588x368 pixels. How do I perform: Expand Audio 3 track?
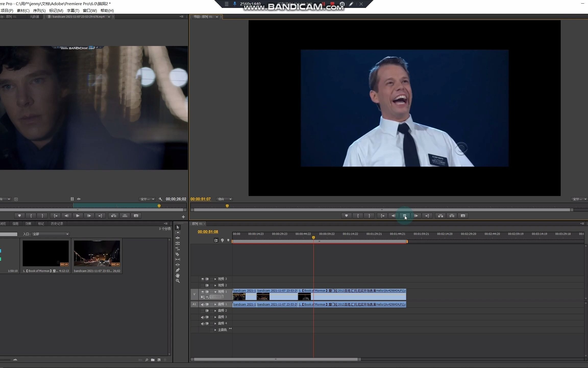click(x=215, y=317)
